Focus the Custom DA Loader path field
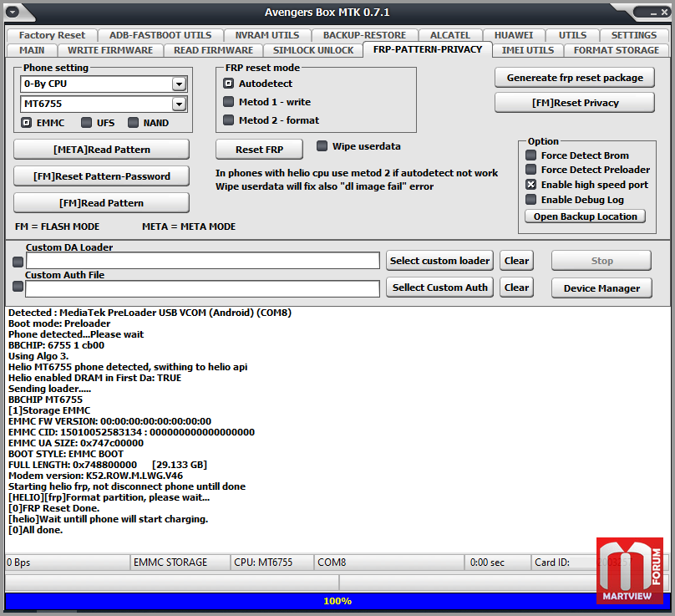This screenshot has height=616, width=675. (203, 261)
